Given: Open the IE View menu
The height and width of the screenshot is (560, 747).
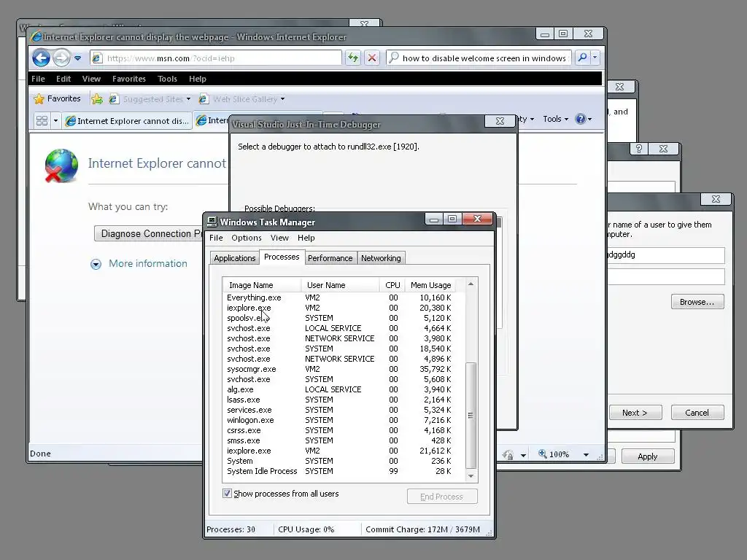Looking at the screenshot, I should [x=91, y=79].
